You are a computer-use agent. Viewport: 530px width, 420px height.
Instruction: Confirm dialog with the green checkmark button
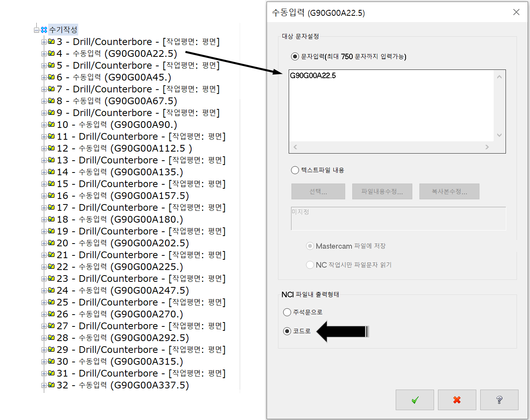point(415,400)
